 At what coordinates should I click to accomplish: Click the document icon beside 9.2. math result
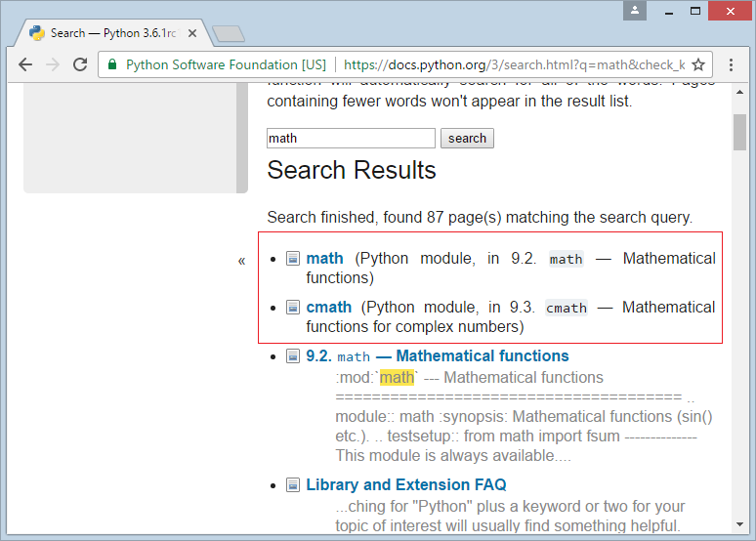tap(293, 355)
